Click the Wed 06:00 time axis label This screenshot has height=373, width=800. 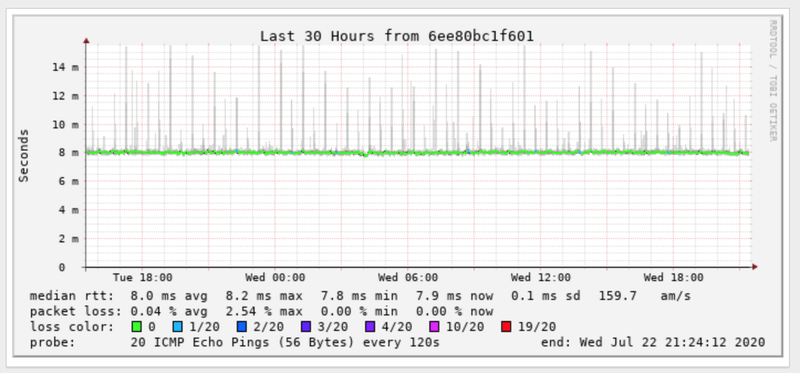pos(408,278)
